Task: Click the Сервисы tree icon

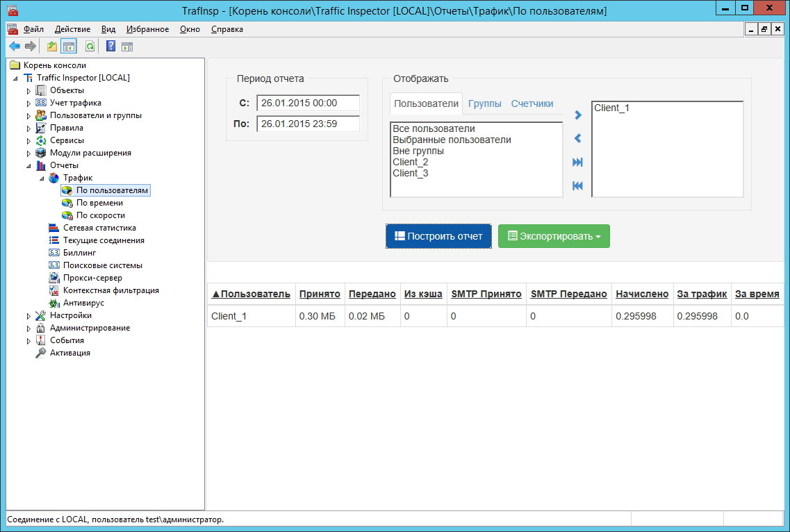Action: pyautogui.click(x=41, y=140)
